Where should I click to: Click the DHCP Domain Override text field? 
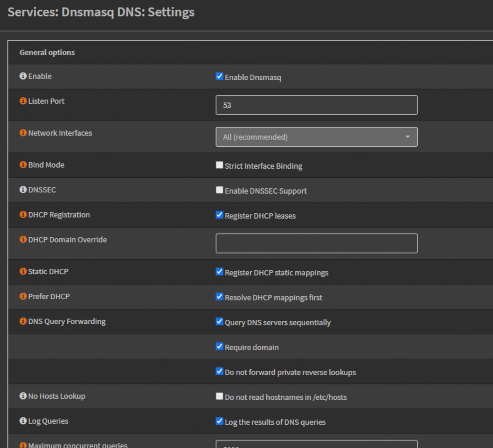pyautogui.click(x=317, y=243)
